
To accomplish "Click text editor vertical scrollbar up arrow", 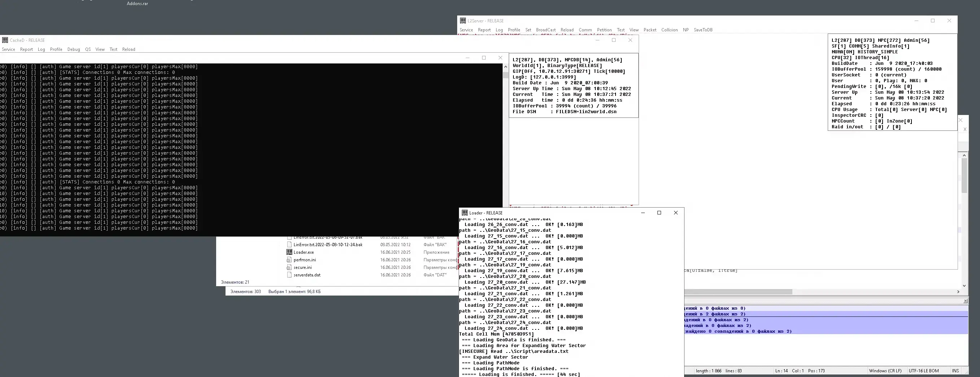I will 964,155.
